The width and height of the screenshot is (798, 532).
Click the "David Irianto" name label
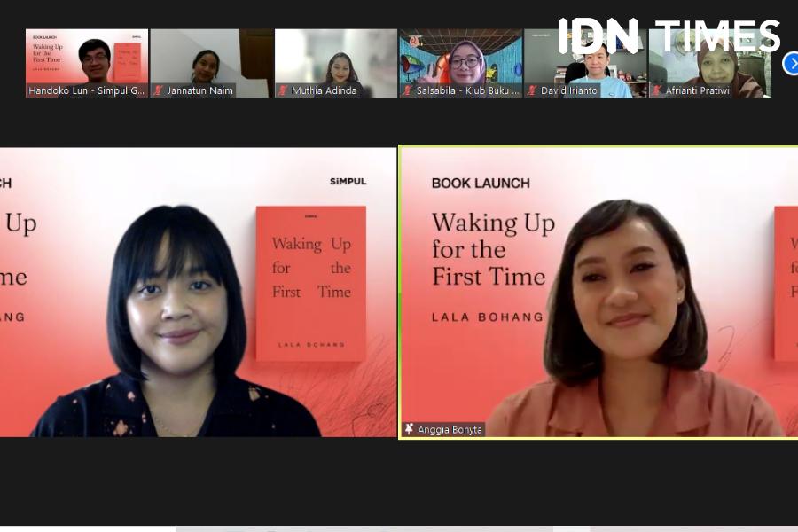point(569,90)
